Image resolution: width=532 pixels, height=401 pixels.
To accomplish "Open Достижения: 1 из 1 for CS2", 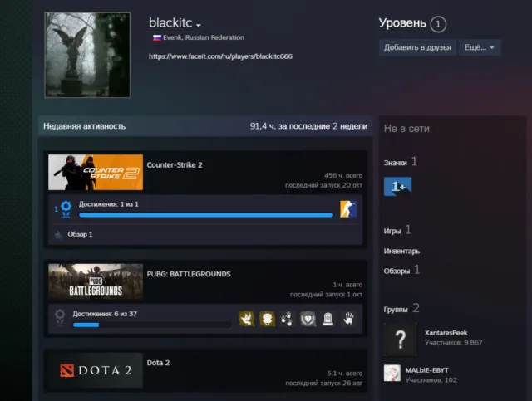I will tap(109, 204).
